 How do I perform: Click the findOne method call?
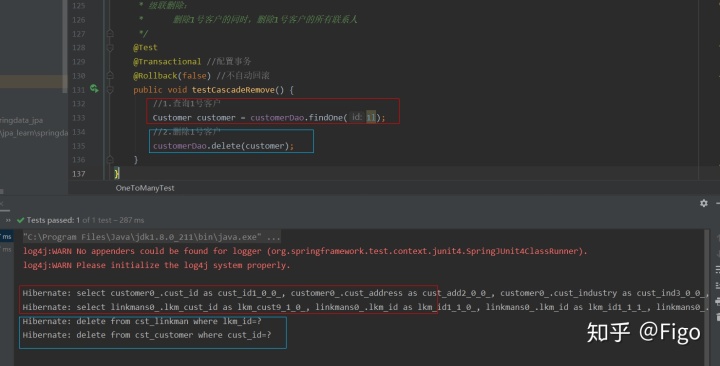(x=326, y=118)
